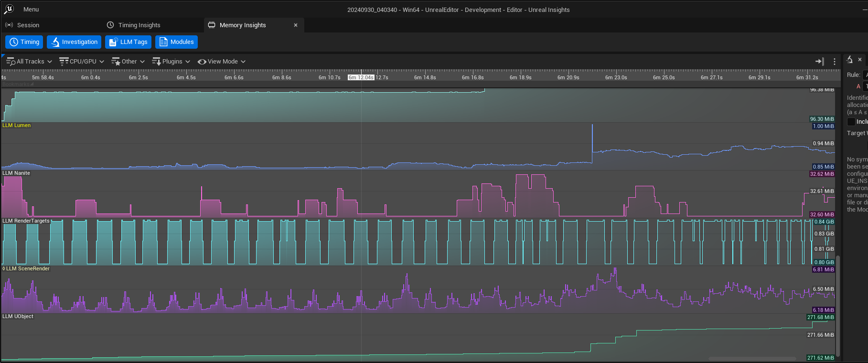
Task: Switch to the Session tab
Action: click(28, 25)
